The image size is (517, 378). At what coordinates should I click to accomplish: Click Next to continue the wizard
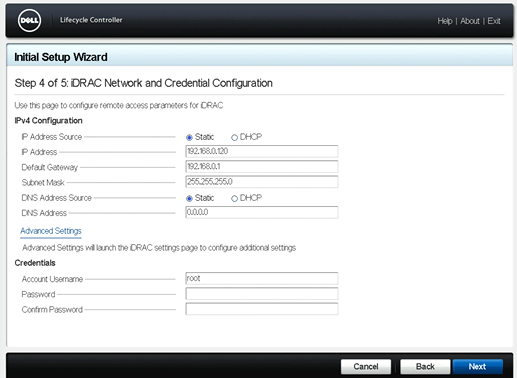(477, 366)
